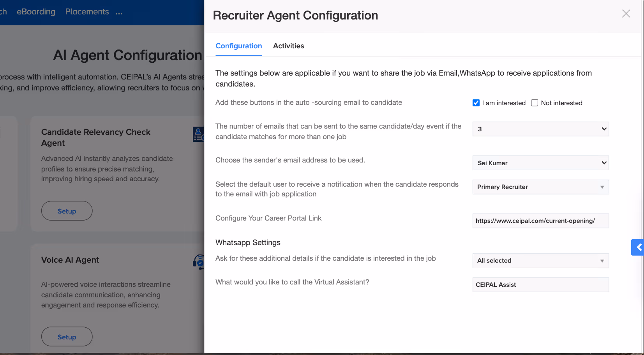Open the Placements menu
Screen dimensions: 644x355
(87, 12)
